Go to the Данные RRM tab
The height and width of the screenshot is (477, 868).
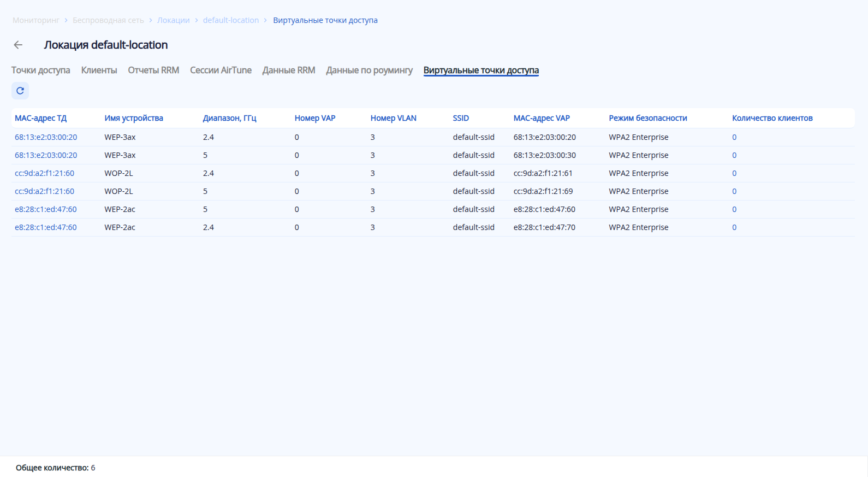click(x=289, y=70)
